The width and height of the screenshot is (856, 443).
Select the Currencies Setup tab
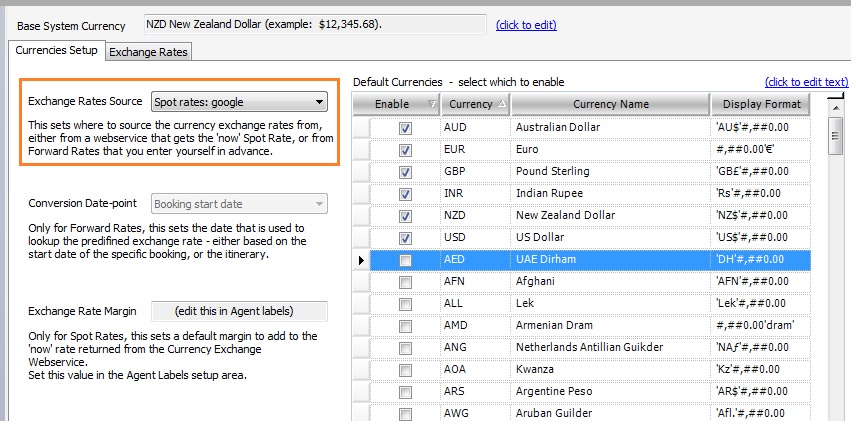56,50
